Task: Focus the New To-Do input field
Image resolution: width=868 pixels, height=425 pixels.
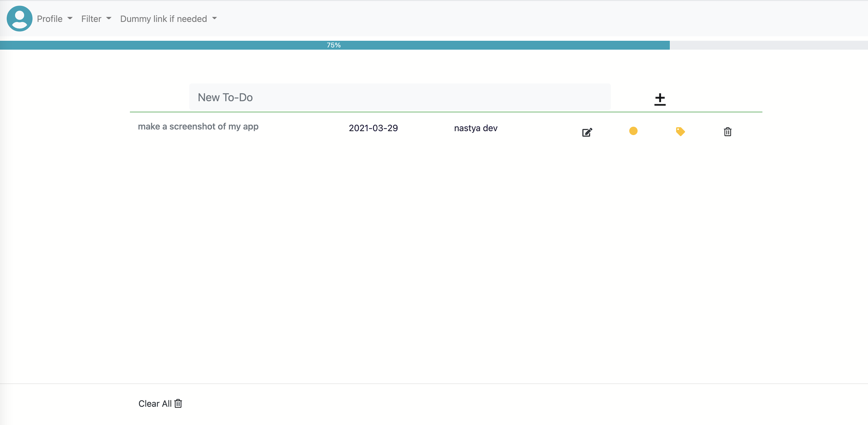Action: coord(399,97)
